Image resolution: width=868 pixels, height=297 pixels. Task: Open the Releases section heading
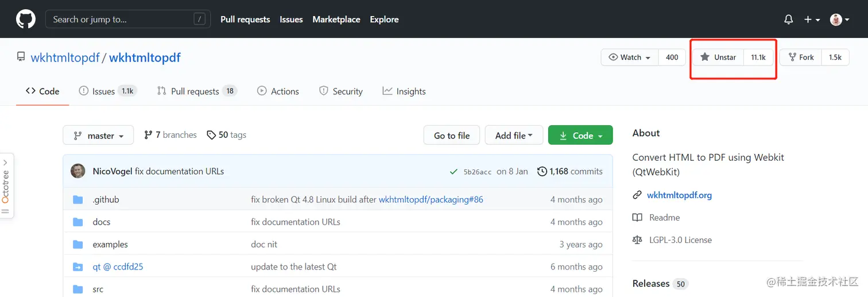[651, 283]
